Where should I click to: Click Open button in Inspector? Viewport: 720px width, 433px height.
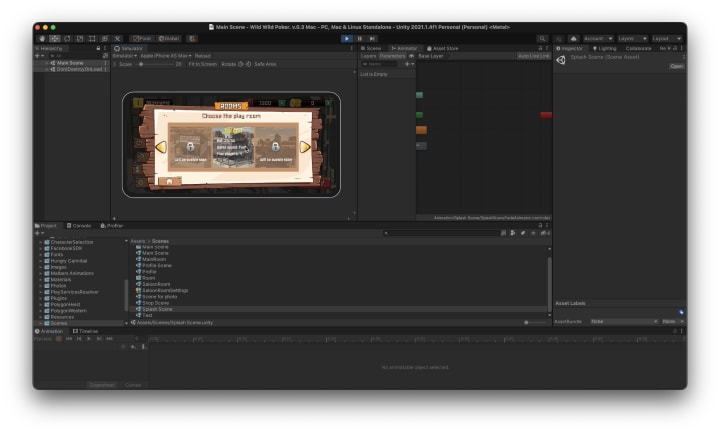(676, 67)
